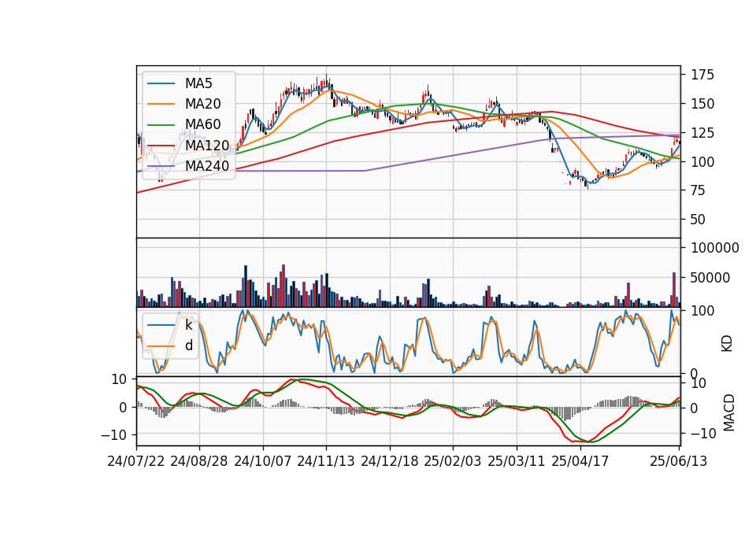756x543 pixels.
Task: Click the MA240 legend label
Action: tap(207, 166)
